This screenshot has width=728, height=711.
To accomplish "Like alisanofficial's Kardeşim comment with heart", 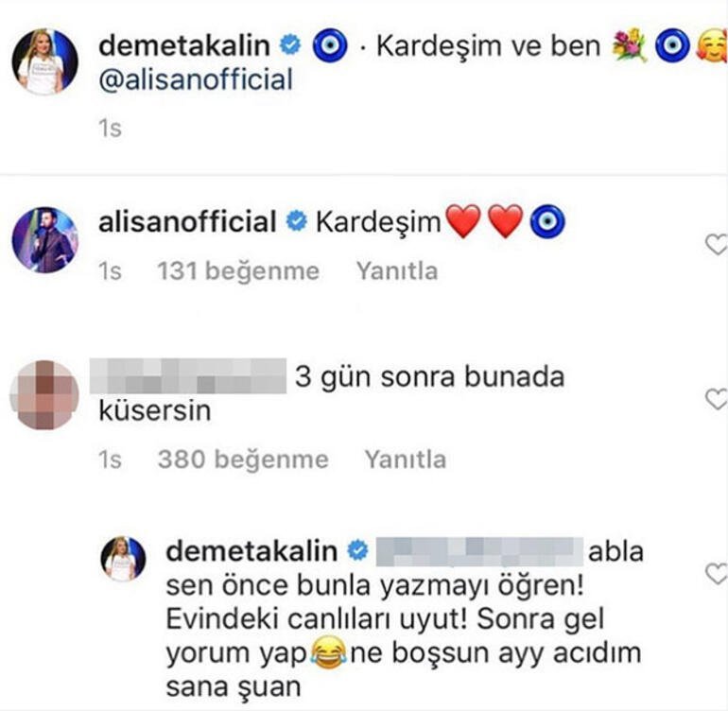I will click(x=717, y=244).
